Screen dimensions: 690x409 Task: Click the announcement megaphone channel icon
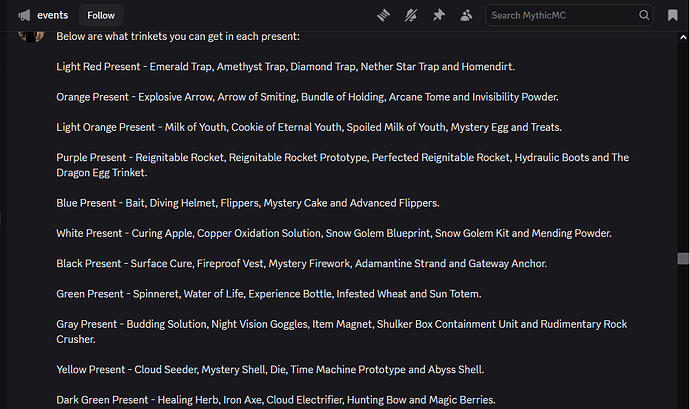[x=23, y=15]
